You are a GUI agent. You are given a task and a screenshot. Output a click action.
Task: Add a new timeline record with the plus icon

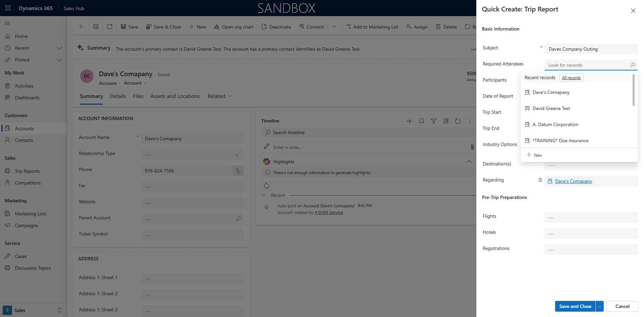(410, 121)
